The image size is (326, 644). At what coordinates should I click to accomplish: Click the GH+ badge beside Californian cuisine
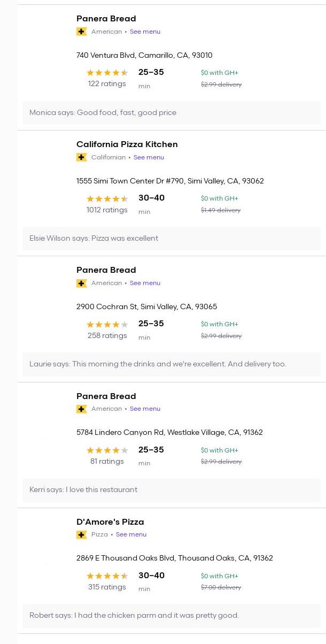coord(82,157)
